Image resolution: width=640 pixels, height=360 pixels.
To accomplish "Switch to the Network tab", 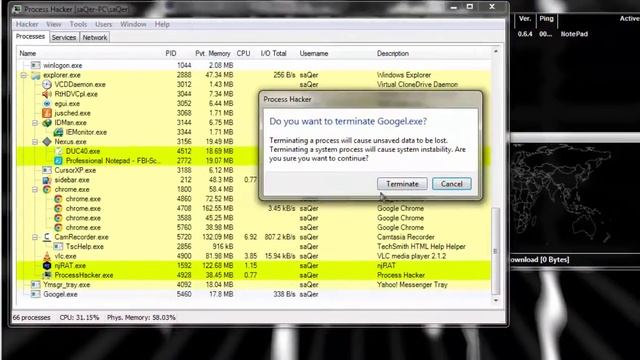I will click(95, 38).
